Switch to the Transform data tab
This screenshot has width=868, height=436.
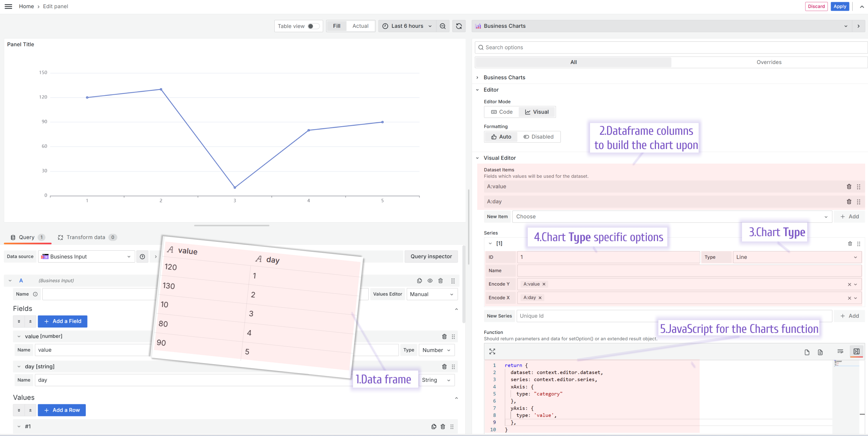(x=85, y=237)
